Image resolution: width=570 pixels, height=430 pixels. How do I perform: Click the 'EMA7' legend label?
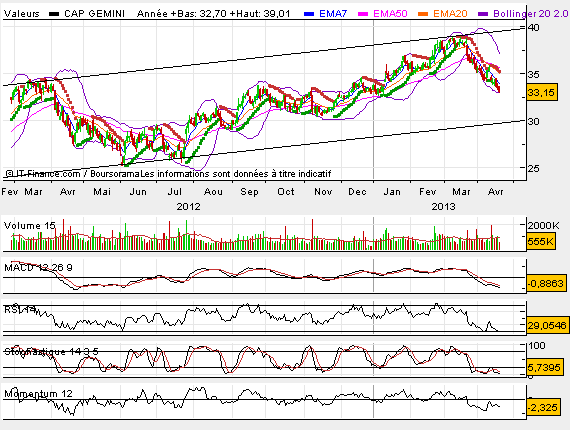[333, 14]
